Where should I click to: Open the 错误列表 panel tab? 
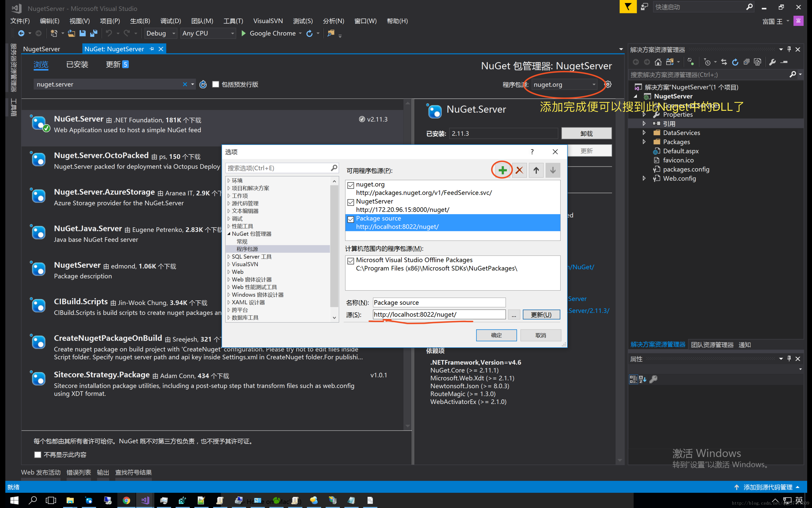79,472
